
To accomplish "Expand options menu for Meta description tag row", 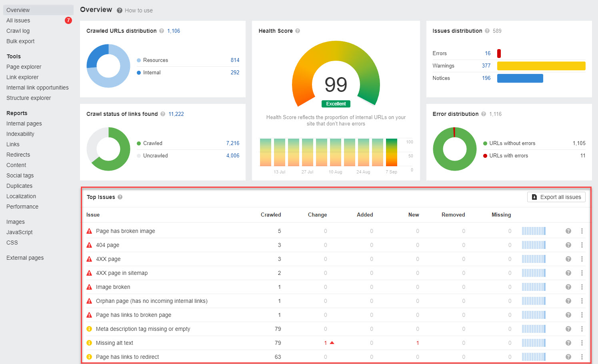I will 582,329.
